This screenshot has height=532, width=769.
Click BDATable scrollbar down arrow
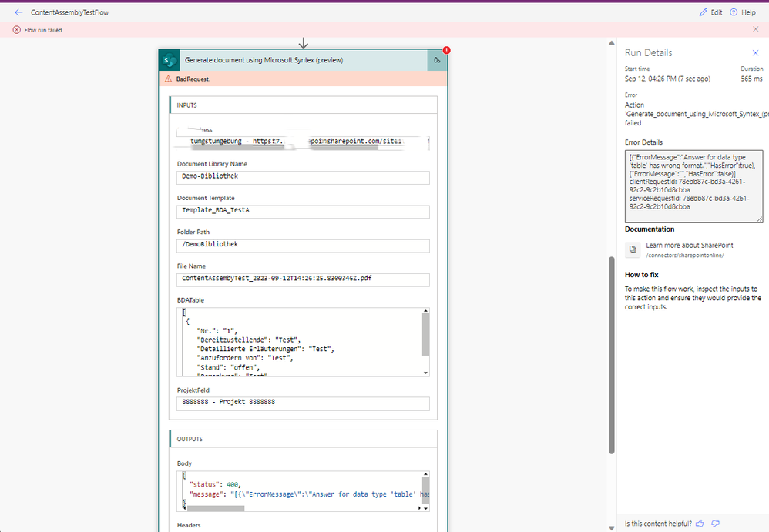pos(425,373)
